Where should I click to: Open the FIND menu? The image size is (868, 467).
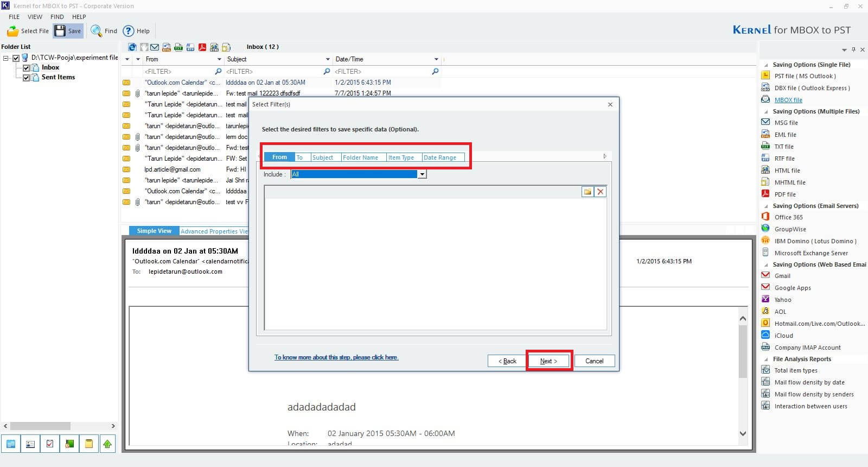57,17
